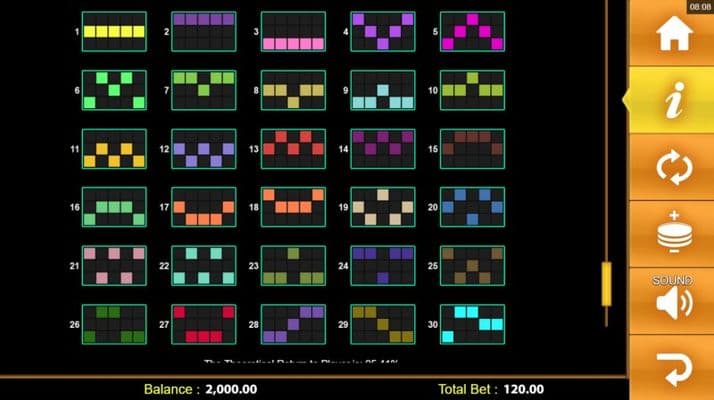The image size is (714, 400).
Task: Click payline 3 pink diagram
Action: (x=293, y=32)
